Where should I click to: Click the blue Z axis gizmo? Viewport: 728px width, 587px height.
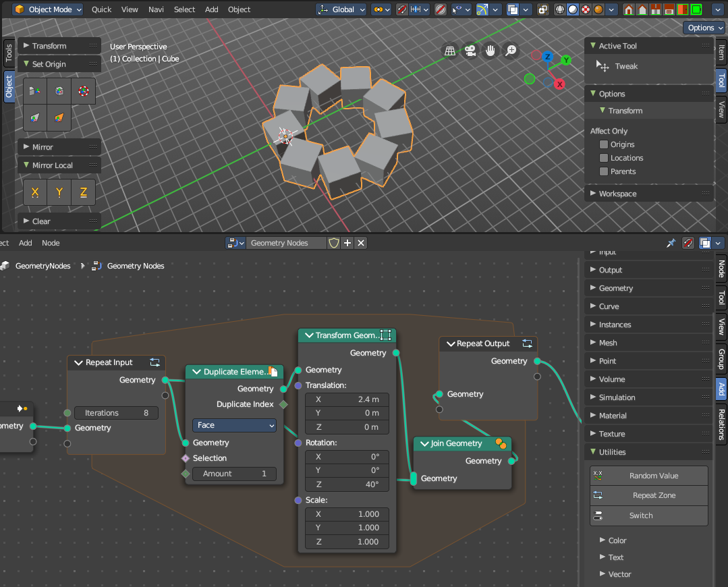[547, 57]
